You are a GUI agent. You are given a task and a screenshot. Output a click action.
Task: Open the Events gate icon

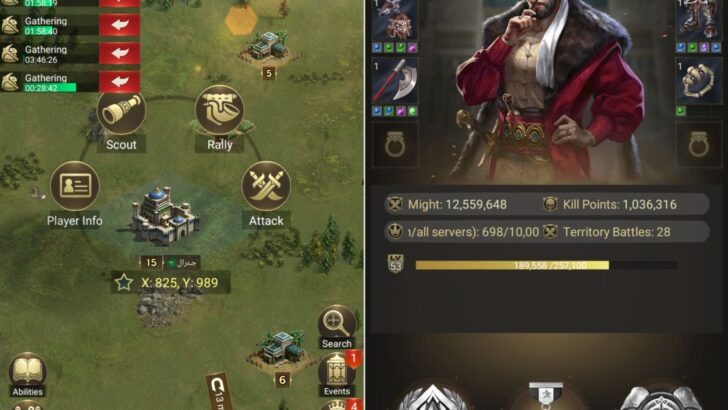337,374
